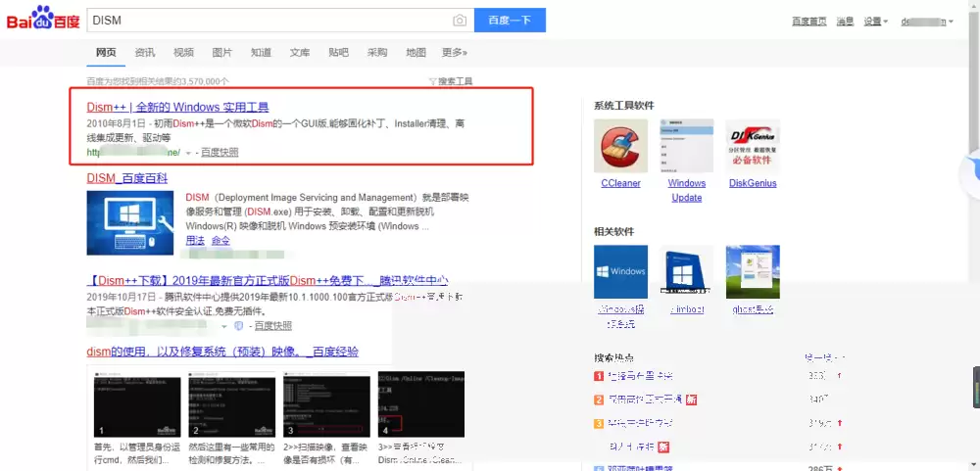The height and width of the screenshot is (471, 980).
Task: Click the 命令 sublink under Baike
Action: [220, 241]
